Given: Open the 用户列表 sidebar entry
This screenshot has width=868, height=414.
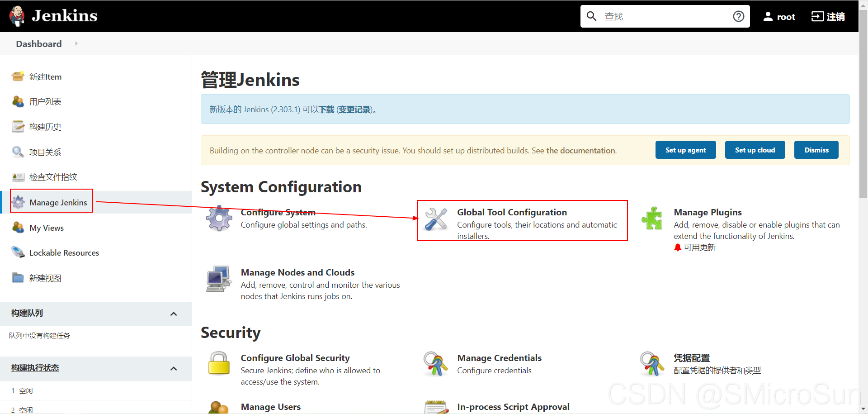Looking at the screenshot, I should tap(45, 102).
